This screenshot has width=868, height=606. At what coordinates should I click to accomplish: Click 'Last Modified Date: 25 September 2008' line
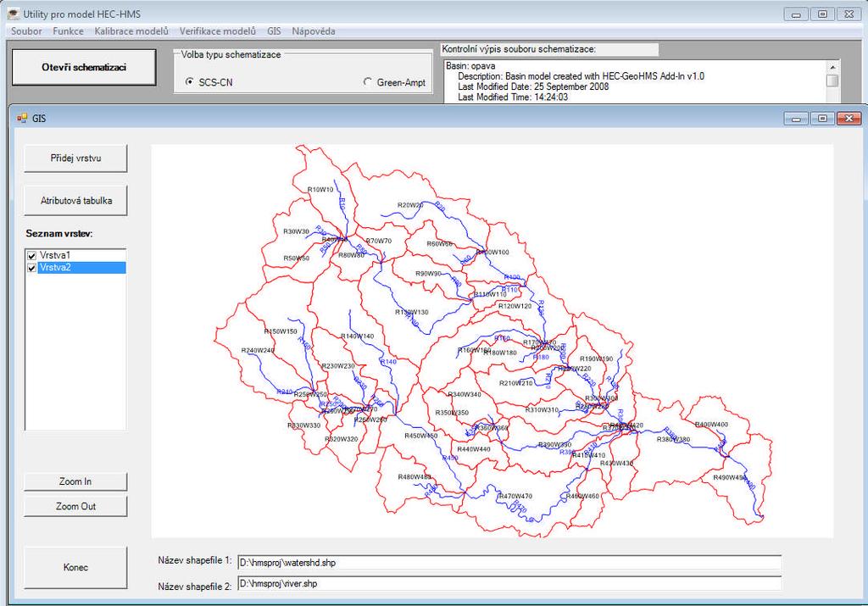533,86
